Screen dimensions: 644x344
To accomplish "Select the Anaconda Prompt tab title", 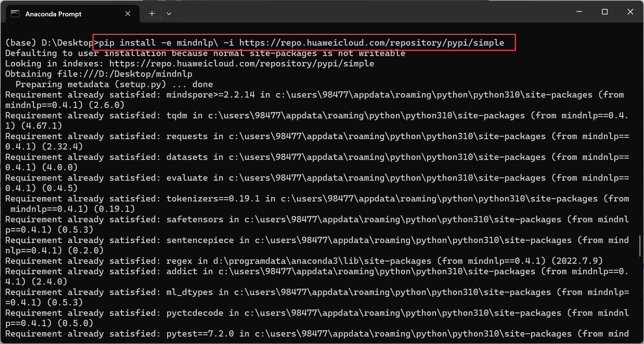I will 53,14.
